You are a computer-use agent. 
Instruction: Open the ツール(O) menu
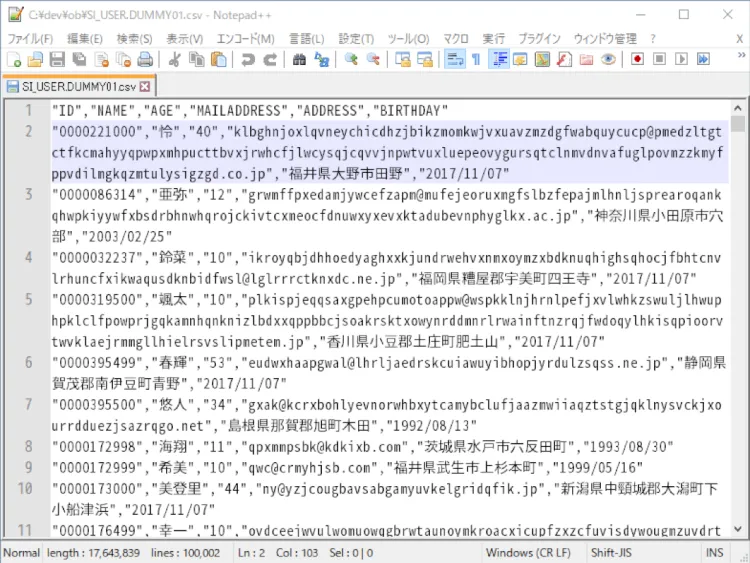coord(408,39)
